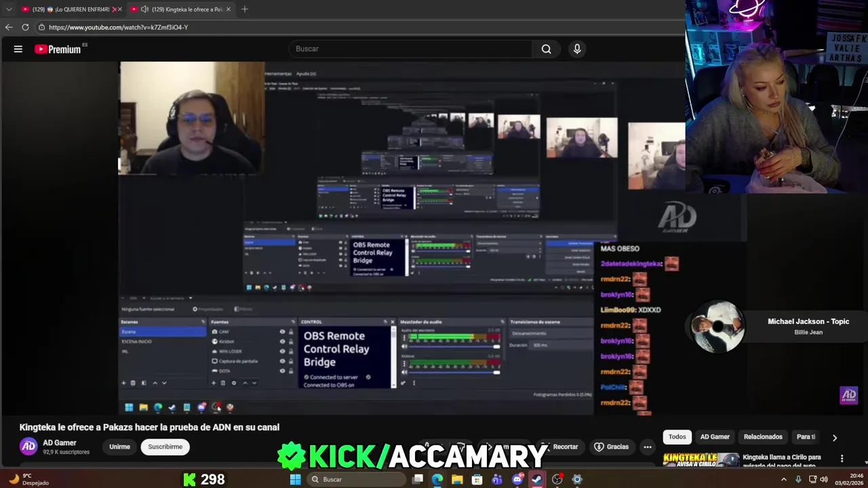This screenshot has height=488, width=868.
Task: Open the Kingteka llama a Cirilo video title
Action: coord(781,460)
